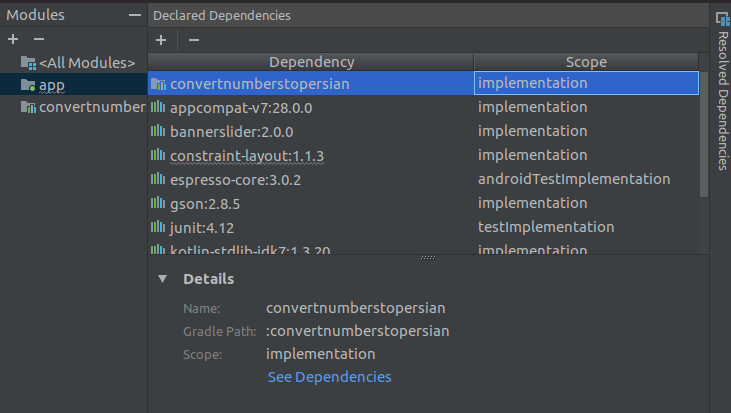The width and height of the screenshot is (731, 413).
Task: Click the Gradle Path value :convertnumberstopersian
Action: (358, 331)
